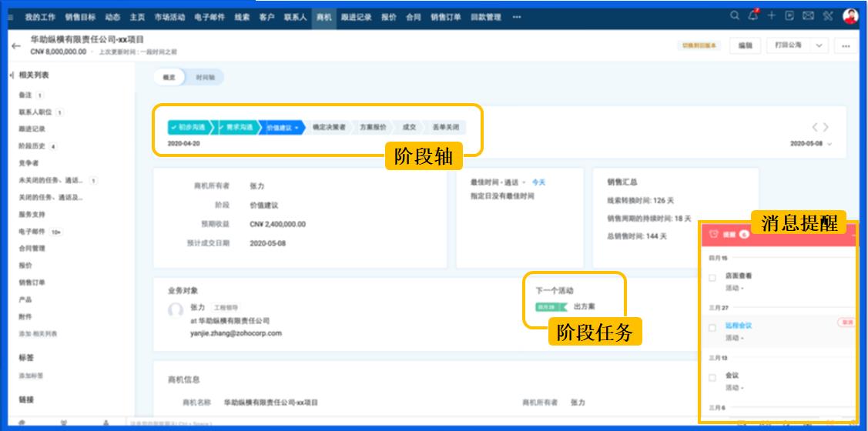The image size is (868, 431).
Task: Select the 确定决策者 stage in stage bar
Action: tap(329, 128)
